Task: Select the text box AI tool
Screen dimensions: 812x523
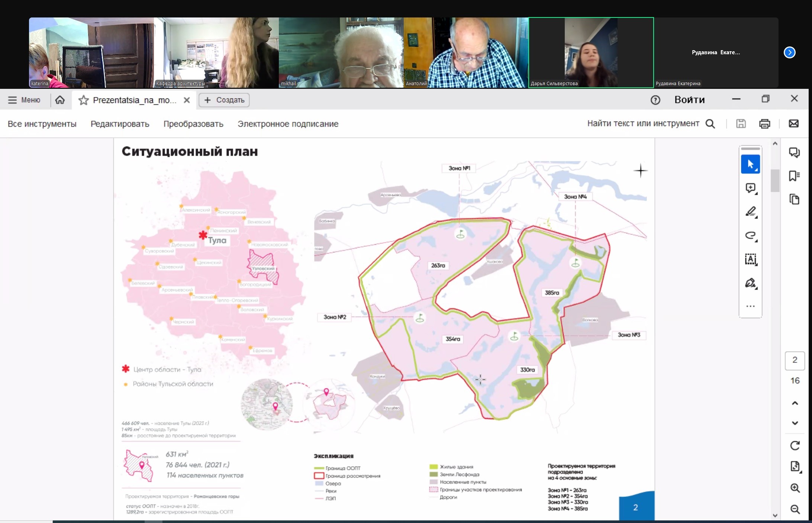Action: click(x=750, y=259)
